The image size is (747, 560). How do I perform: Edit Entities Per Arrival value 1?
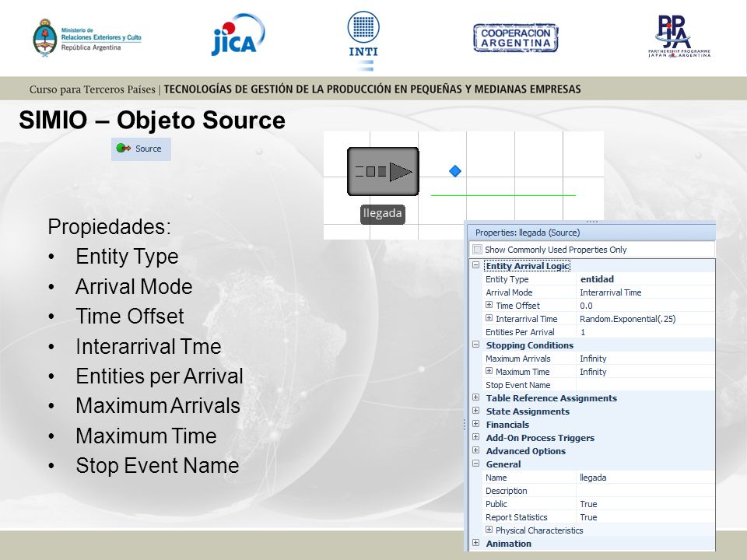tap(646, 332)
